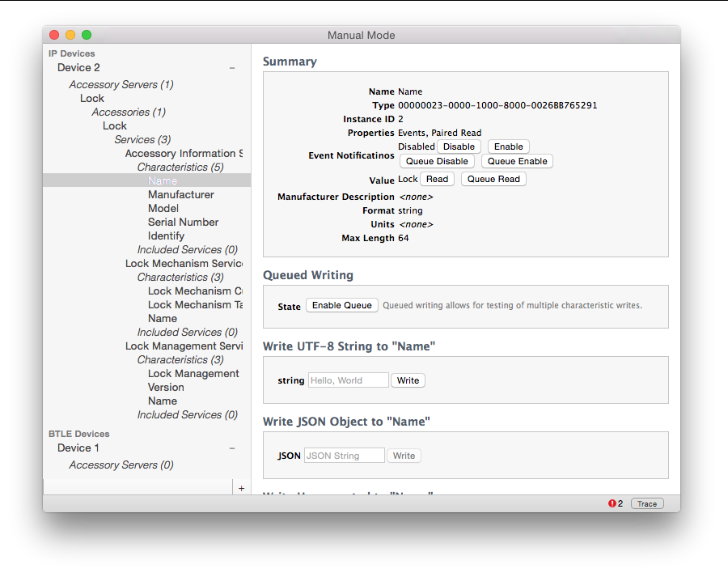Write the UTF-8 string value

click(408, 380)
